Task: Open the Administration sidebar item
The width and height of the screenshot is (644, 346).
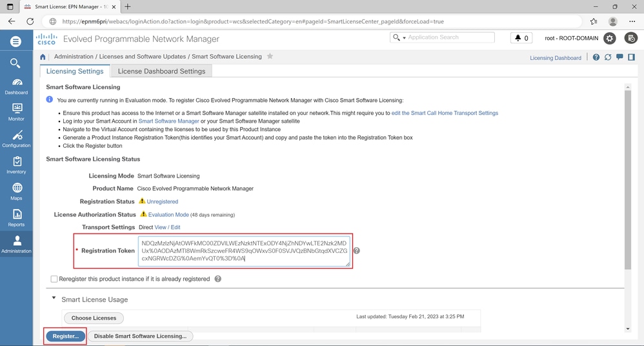Action: [x=16, y=245]
